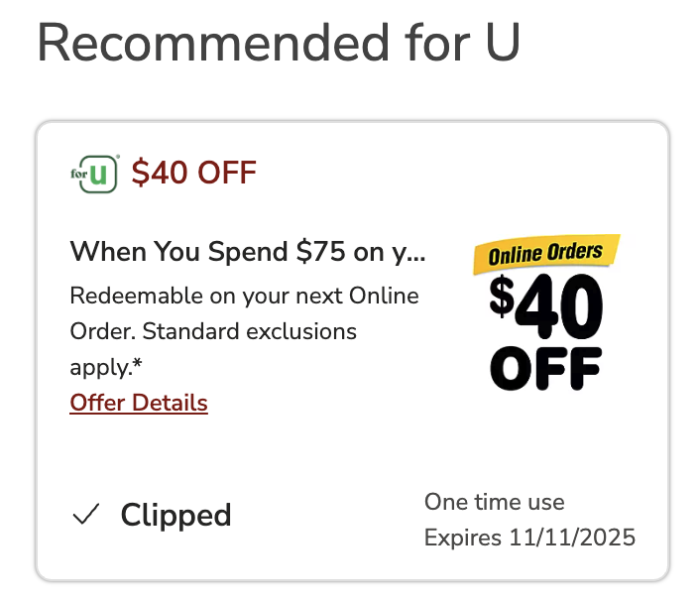Click the 'Order. Standard exclusions' description line
This screenshot has width=700, height=601.
213,331
